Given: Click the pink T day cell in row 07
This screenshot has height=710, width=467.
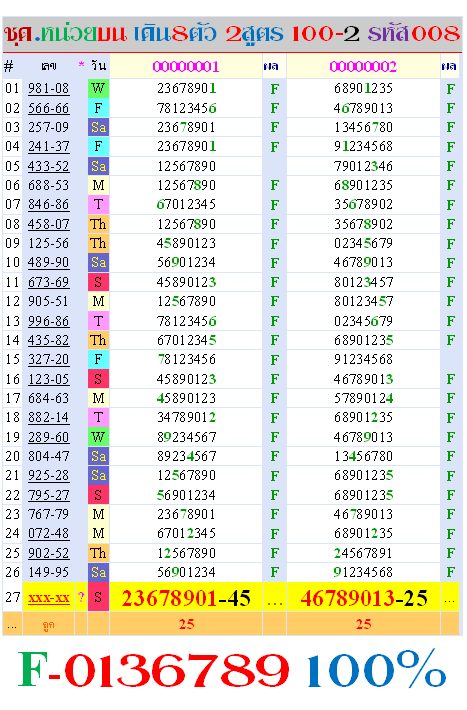Looking at the screenshot, I should pyautogui.click(x=98, y=205).
